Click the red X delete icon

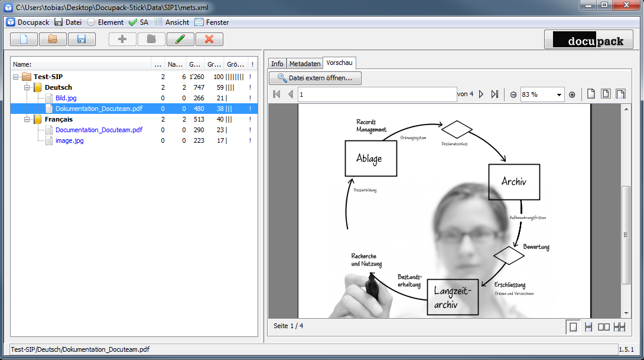tap(209, 40)
